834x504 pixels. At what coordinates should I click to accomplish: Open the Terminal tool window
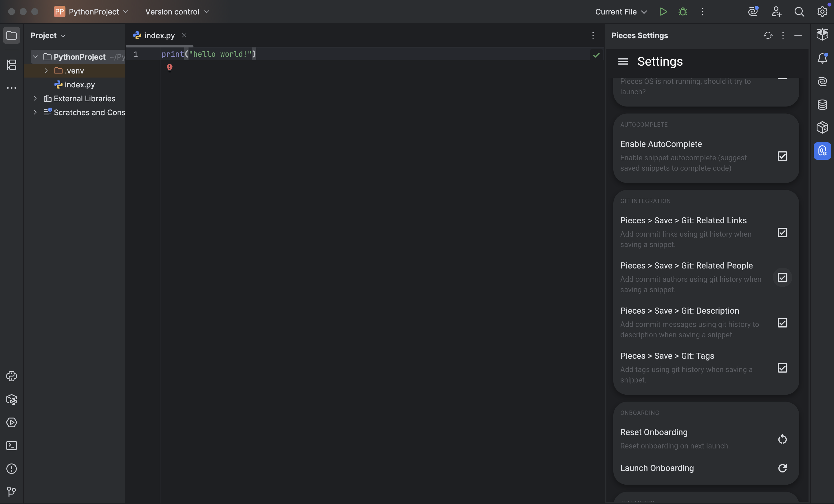click(12, 446)
